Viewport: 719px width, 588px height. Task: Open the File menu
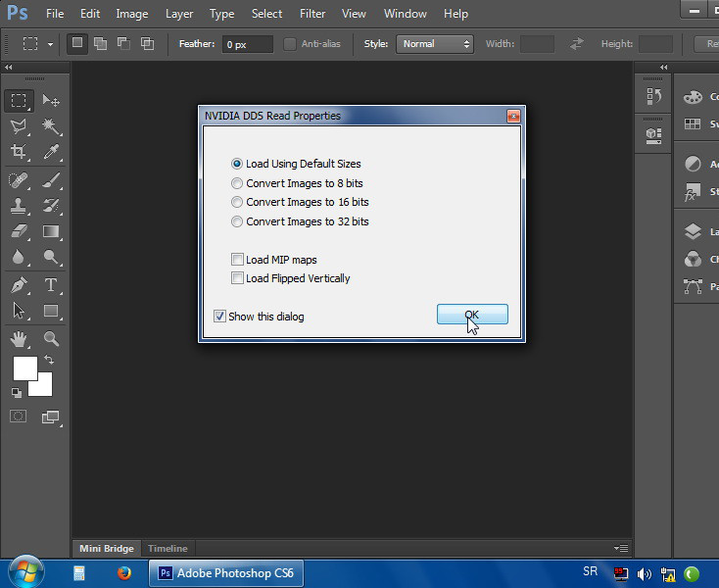(55, 14)
